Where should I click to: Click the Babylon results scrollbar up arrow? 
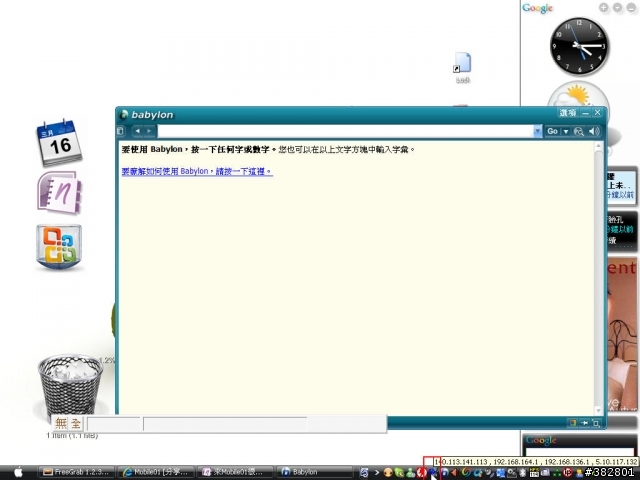[598, 146]
